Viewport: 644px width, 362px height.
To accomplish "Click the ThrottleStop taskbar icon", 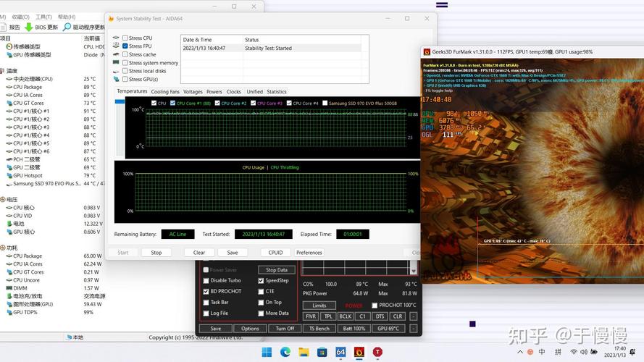I will (x=377, y=352).
